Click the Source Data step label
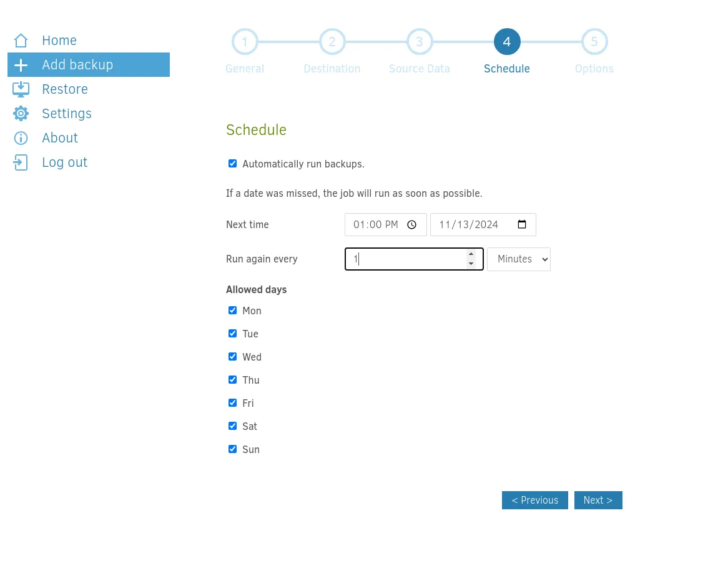 pos(419,69)
